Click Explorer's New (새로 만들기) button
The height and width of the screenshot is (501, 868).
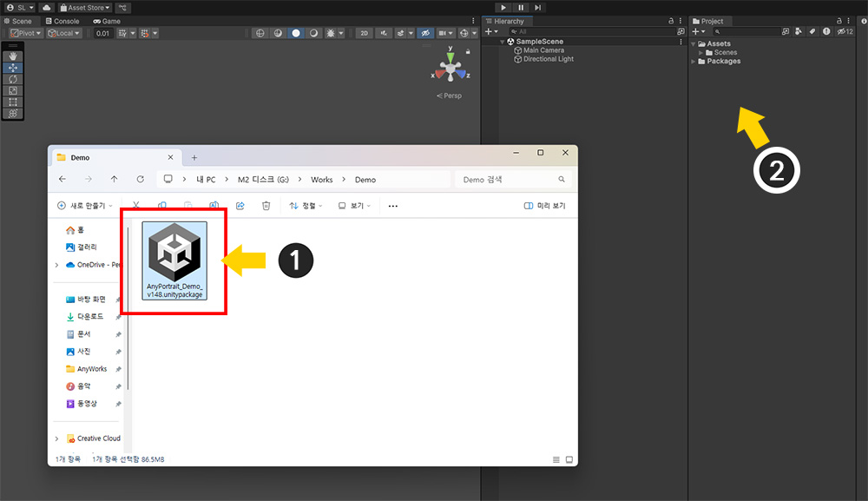coord(85,206)
